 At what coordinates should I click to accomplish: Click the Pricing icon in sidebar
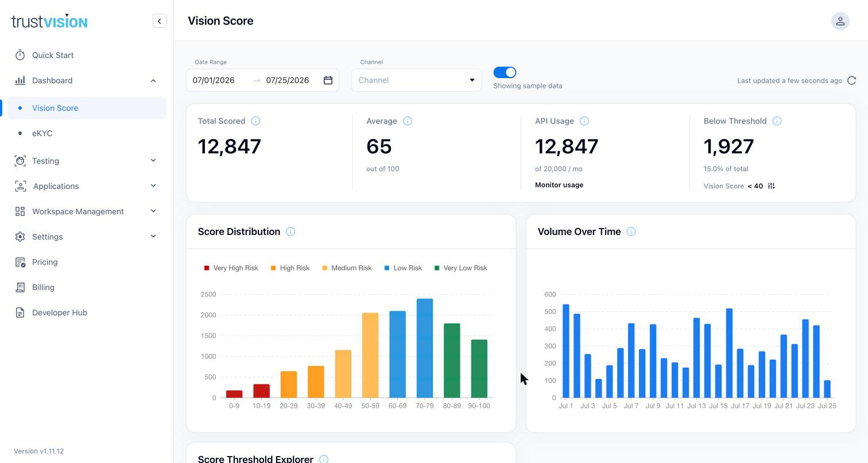click(20, 262)
